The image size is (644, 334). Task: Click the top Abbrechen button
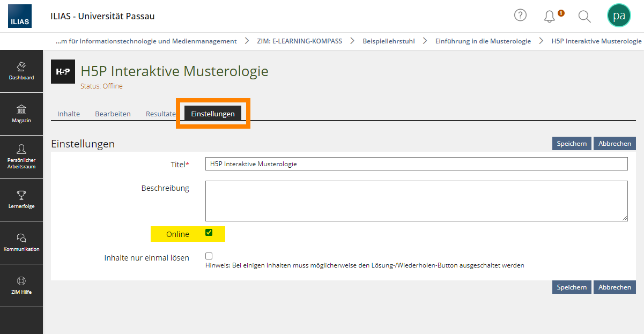click(615, 143)
